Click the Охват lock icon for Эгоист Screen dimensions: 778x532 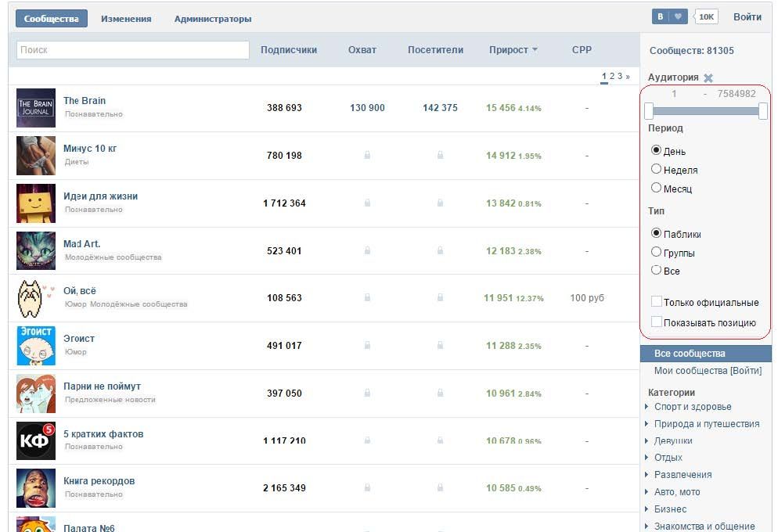(x=367, y=345)
